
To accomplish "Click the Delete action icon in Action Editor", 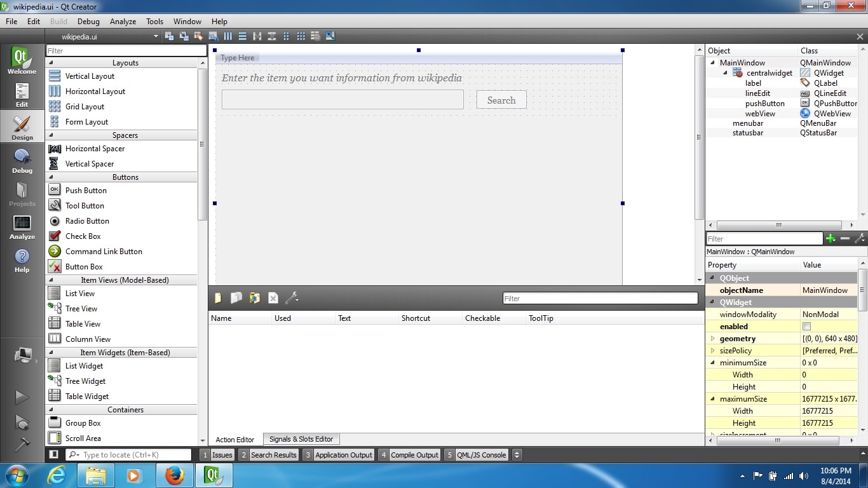I will [273, 298].
